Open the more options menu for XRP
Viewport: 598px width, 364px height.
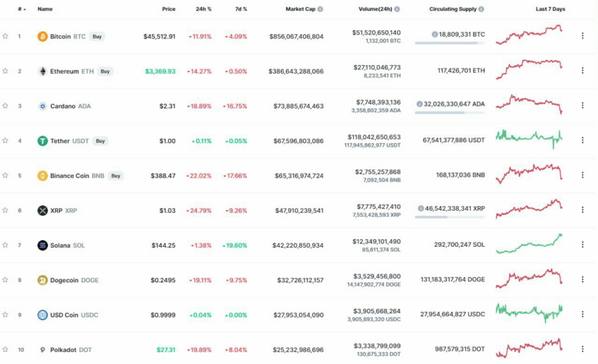[582, 210]
